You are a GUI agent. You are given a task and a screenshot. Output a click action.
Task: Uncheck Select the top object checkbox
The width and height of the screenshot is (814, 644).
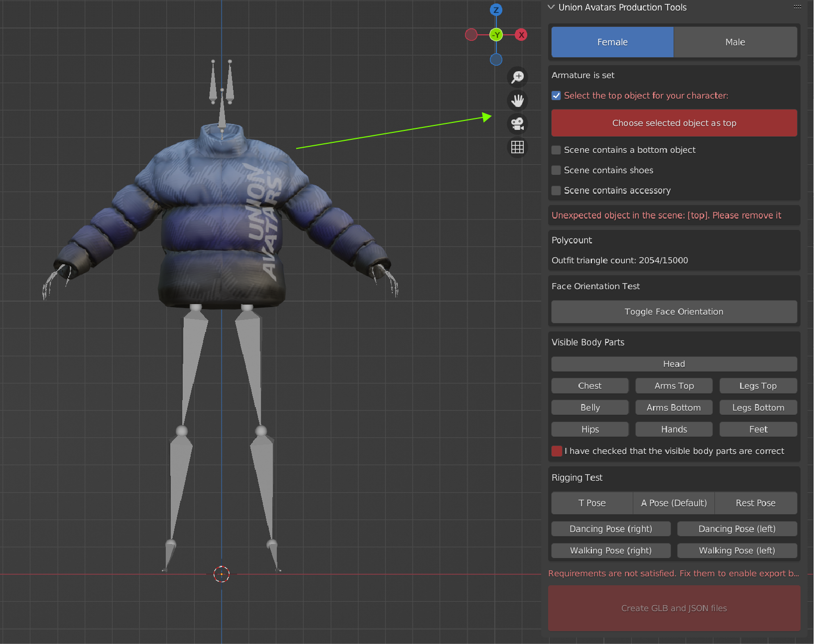click(x=556, y=96)
